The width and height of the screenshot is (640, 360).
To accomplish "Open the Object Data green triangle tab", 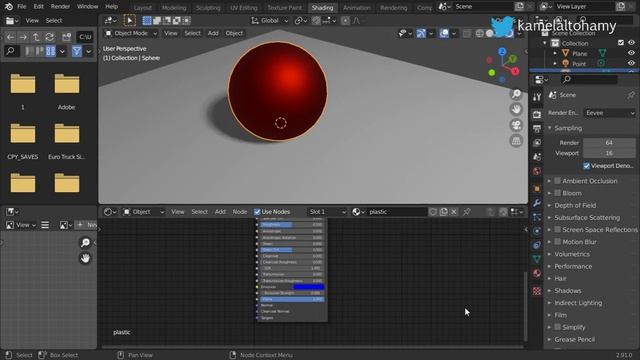I will (537, 259).
